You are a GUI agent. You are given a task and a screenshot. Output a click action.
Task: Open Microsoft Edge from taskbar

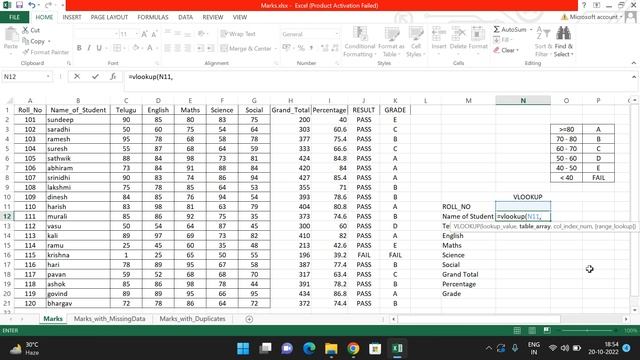(x=309, y=348)
